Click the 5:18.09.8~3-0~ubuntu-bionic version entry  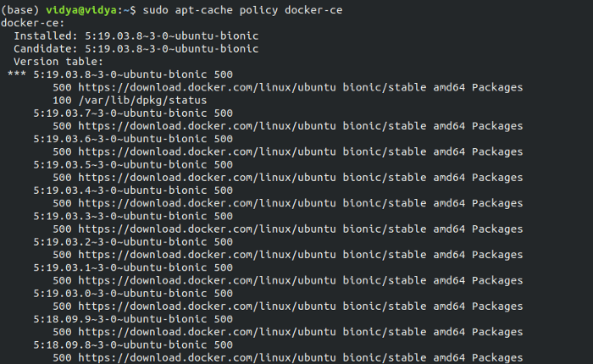120,345
